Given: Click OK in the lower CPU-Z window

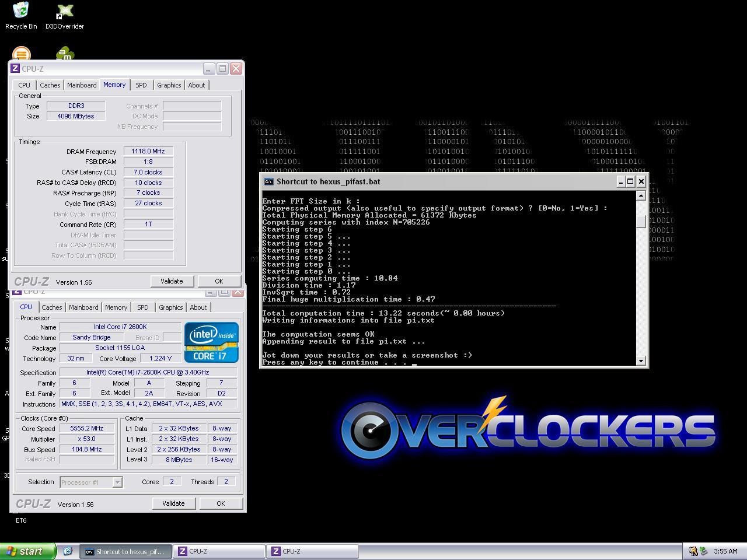Looking at the screenshot, I should click(x=221, y=503).
